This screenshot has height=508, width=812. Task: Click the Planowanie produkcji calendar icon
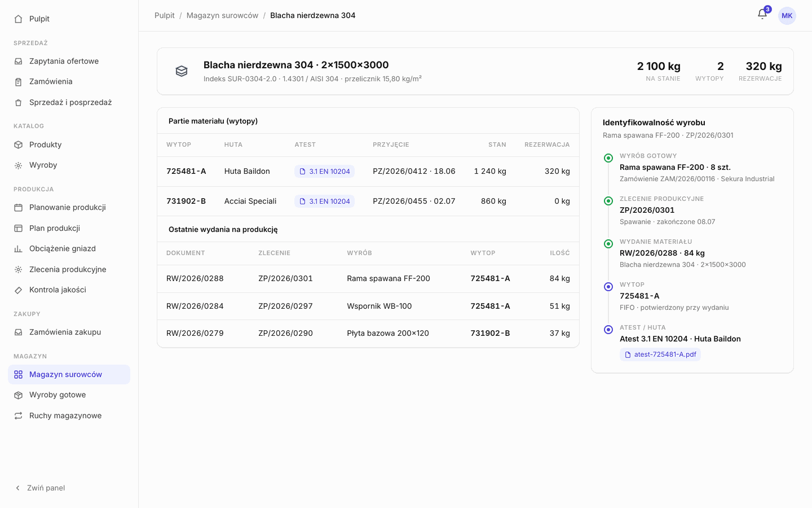pos(18,208)
